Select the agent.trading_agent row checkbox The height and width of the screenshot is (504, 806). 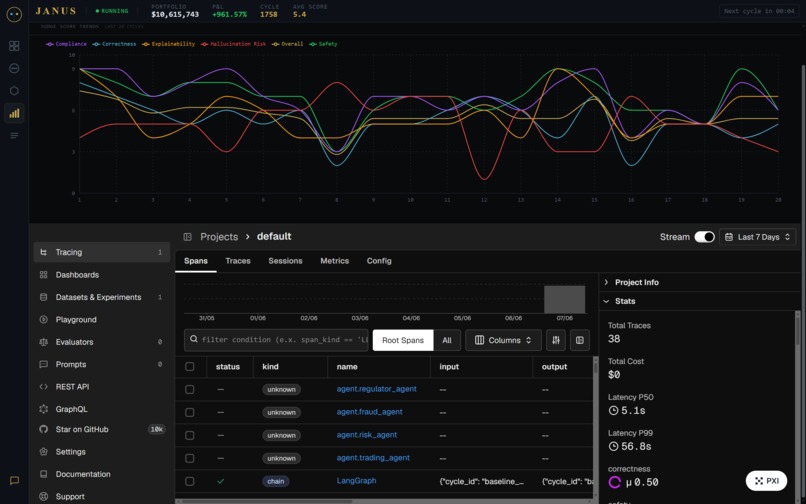point(190,458)
